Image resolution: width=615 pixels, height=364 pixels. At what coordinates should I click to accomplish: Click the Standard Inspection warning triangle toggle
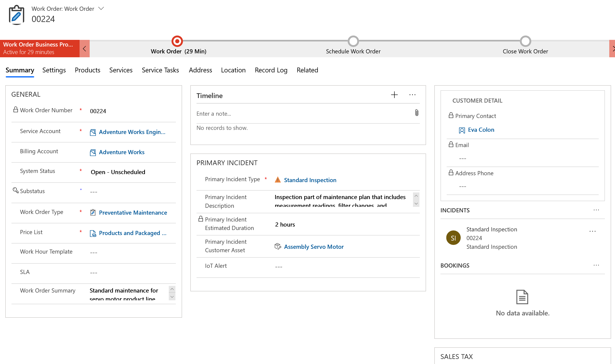277,179
